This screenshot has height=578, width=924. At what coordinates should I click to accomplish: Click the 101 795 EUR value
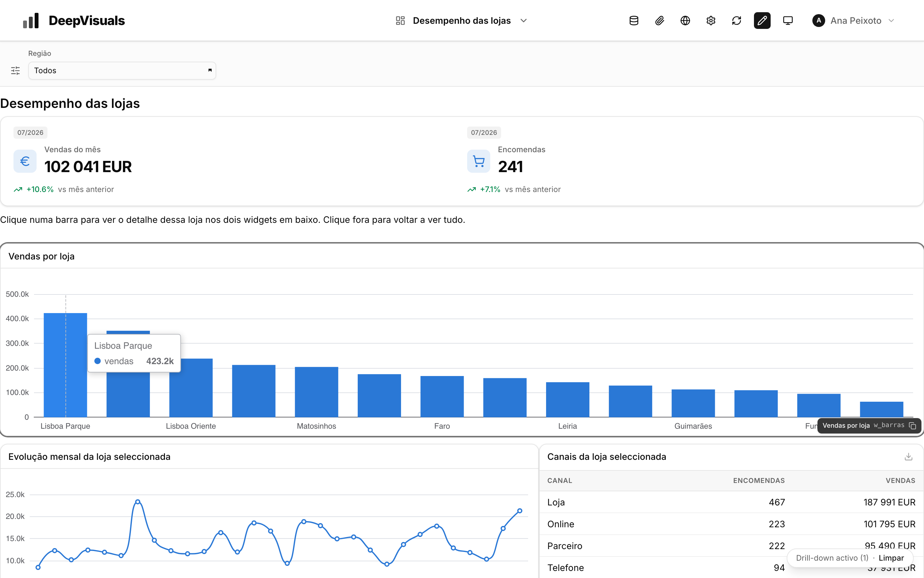[889, 524]
